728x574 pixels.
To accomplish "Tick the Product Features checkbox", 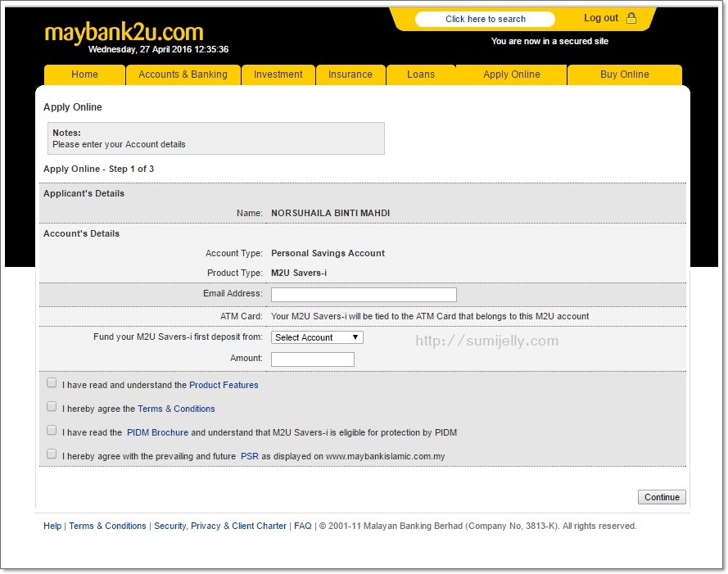I will (52, 383).
